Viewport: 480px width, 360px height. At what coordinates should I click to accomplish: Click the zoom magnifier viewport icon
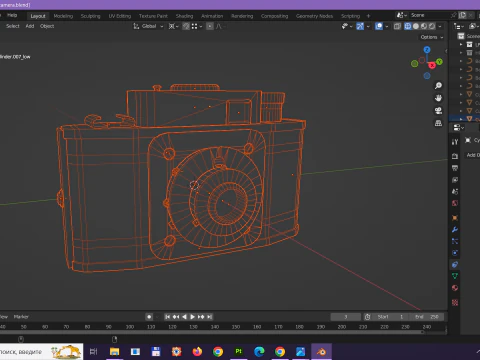pos(438,86)
